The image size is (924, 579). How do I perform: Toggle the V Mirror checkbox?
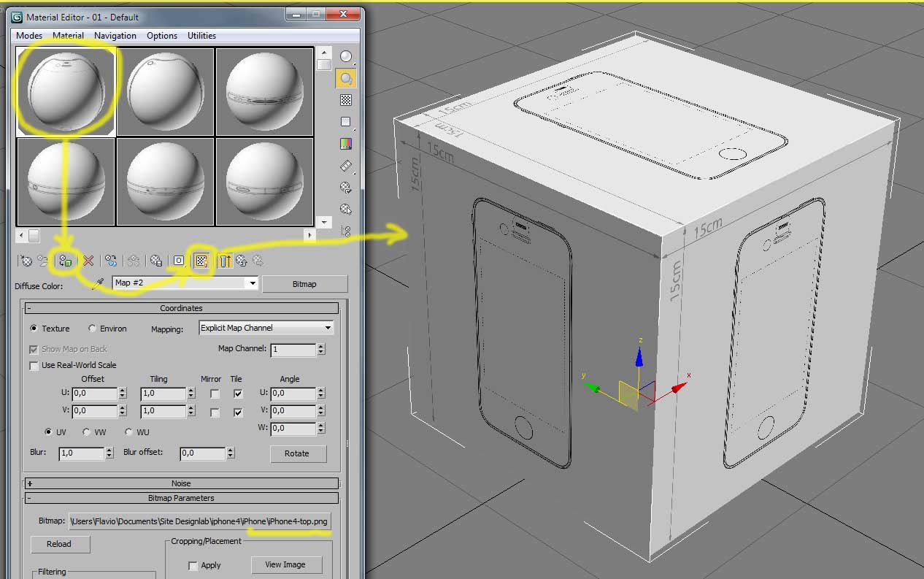214,413
